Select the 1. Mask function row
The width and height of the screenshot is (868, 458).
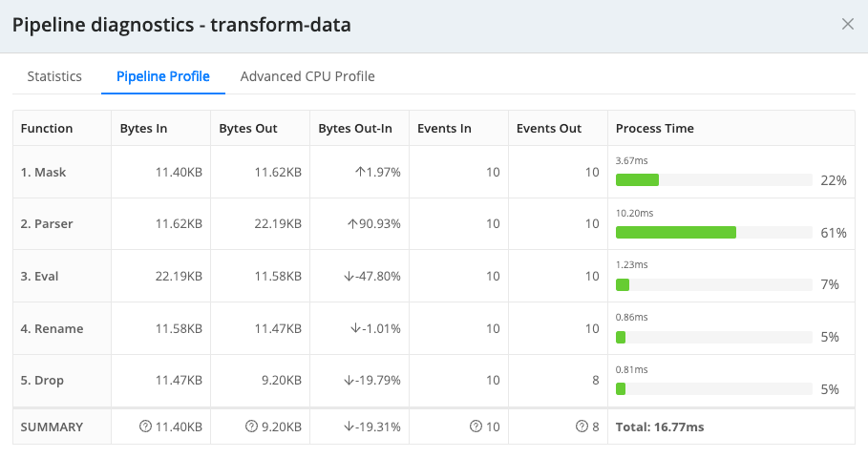[44, 173]
